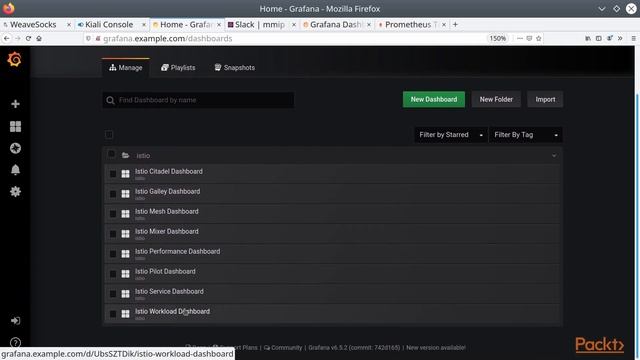
Task: Click the New Folder button
Action: coord(496,99)
